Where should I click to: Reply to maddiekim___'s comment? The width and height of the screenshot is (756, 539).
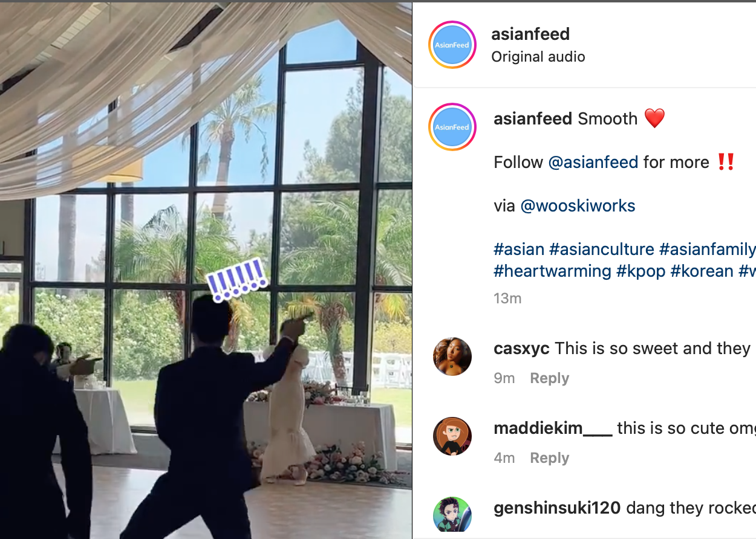550,458
